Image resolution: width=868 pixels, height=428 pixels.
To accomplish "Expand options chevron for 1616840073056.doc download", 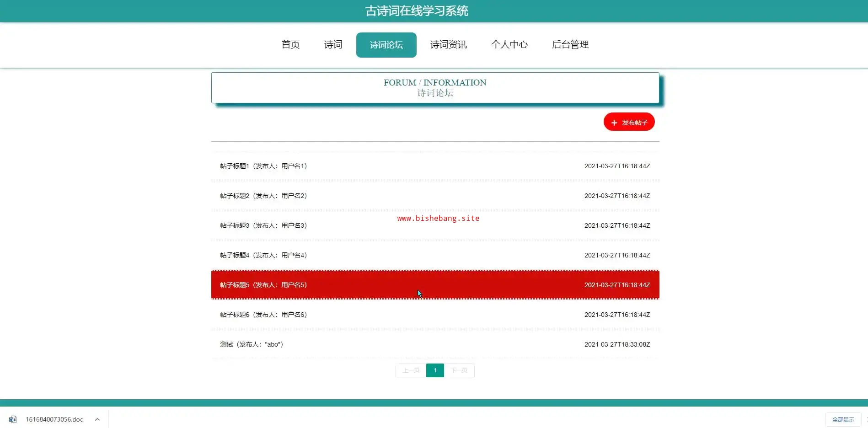I will (x=97, y=419).
